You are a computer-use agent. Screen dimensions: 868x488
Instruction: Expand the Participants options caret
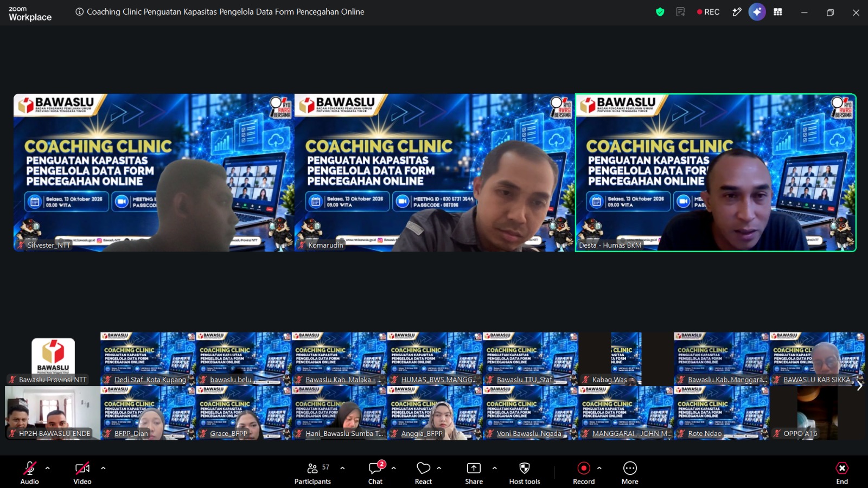(342, 468)
